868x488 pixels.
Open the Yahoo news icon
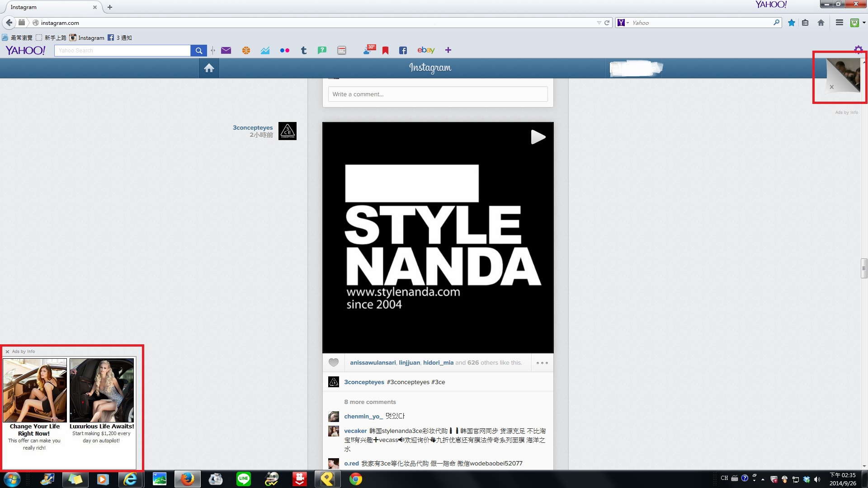coord(342,50)
